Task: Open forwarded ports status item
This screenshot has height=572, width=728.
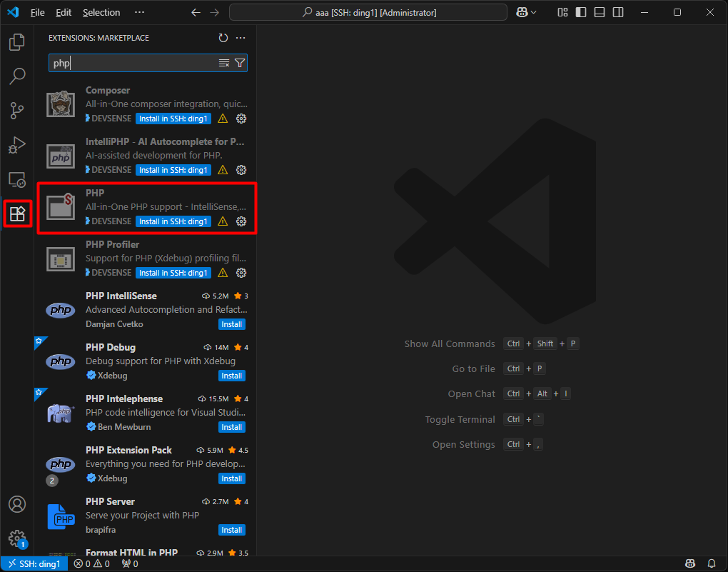Action: pos(130,564)
